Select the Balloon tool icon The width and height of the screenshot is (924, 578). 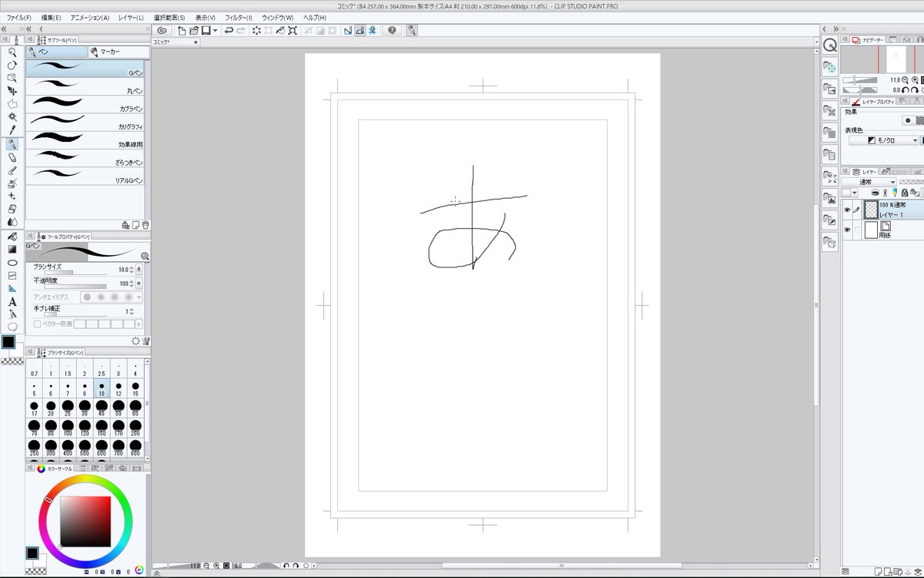pyautogui.click(x=12, y=327)
